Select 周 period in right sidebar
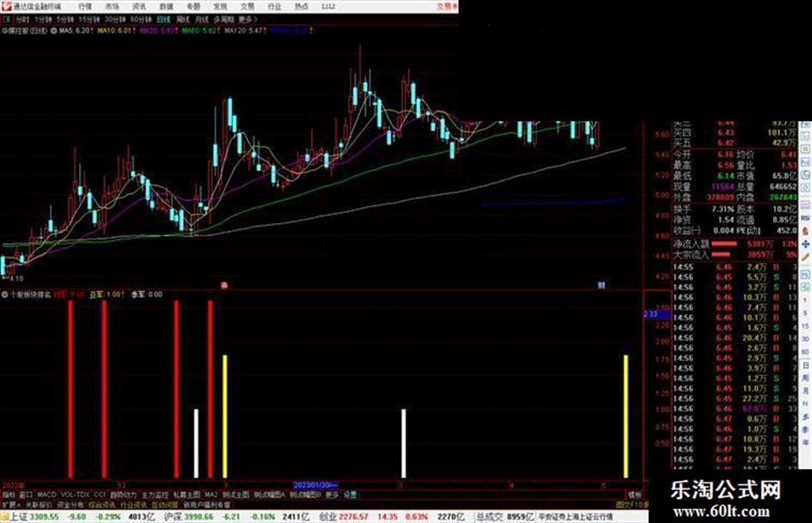The height and width of the screenshot is (523, 812). 805,379
